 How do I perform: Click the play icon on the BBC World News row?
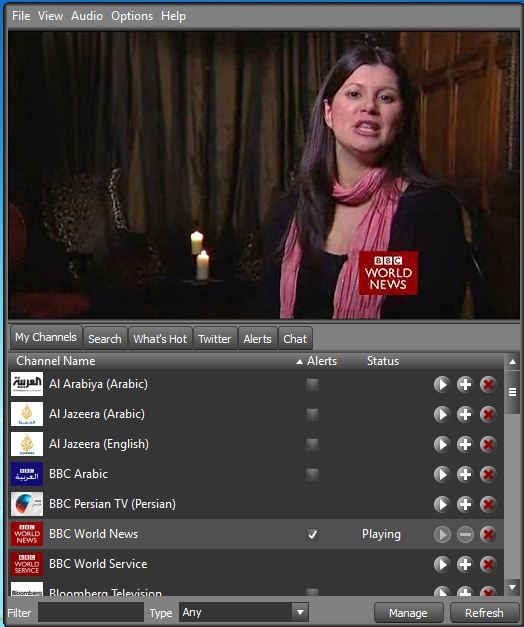click(442, 535)
